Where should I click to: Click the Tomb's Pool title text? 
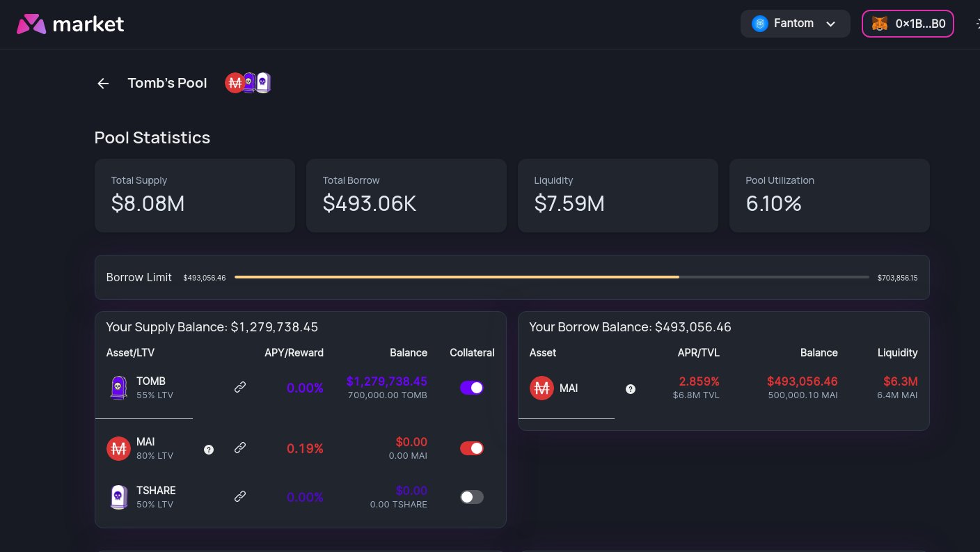[167, 83]
